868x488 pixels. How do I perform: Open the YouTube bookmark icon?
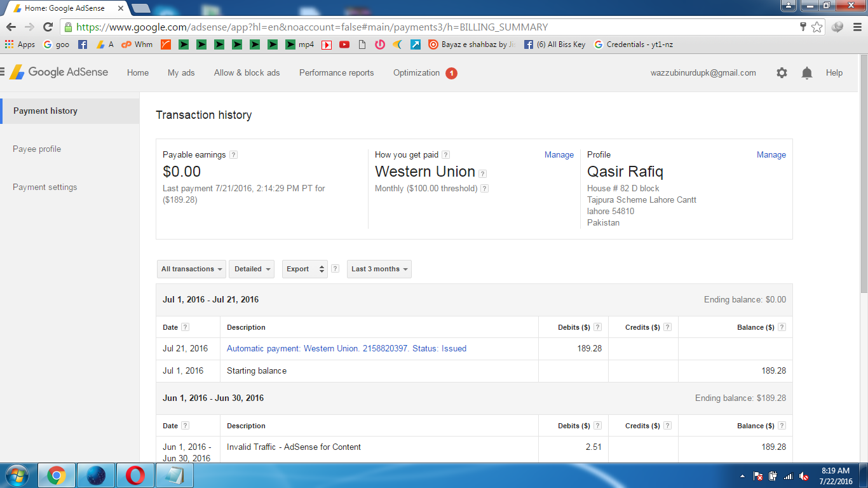tap(344, 44)
